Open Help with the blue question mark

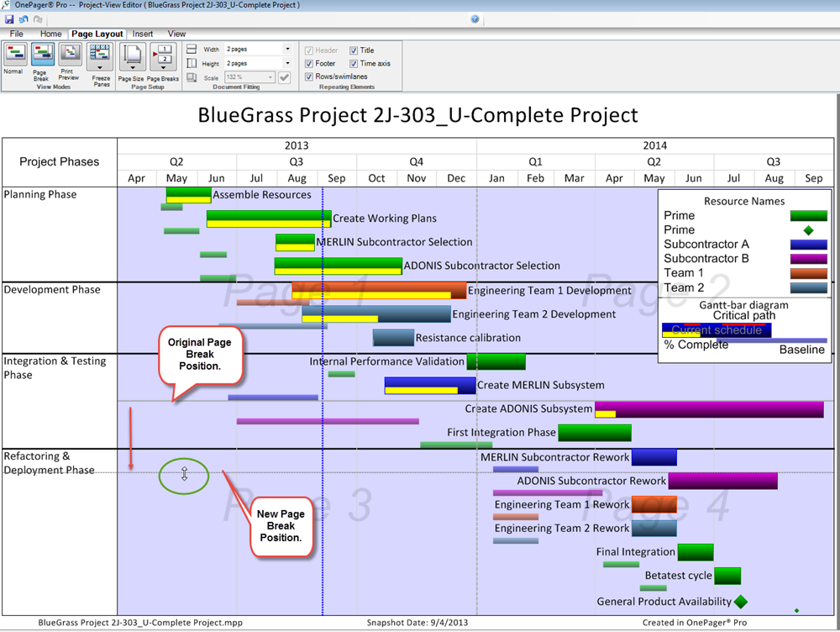point(475,19)
